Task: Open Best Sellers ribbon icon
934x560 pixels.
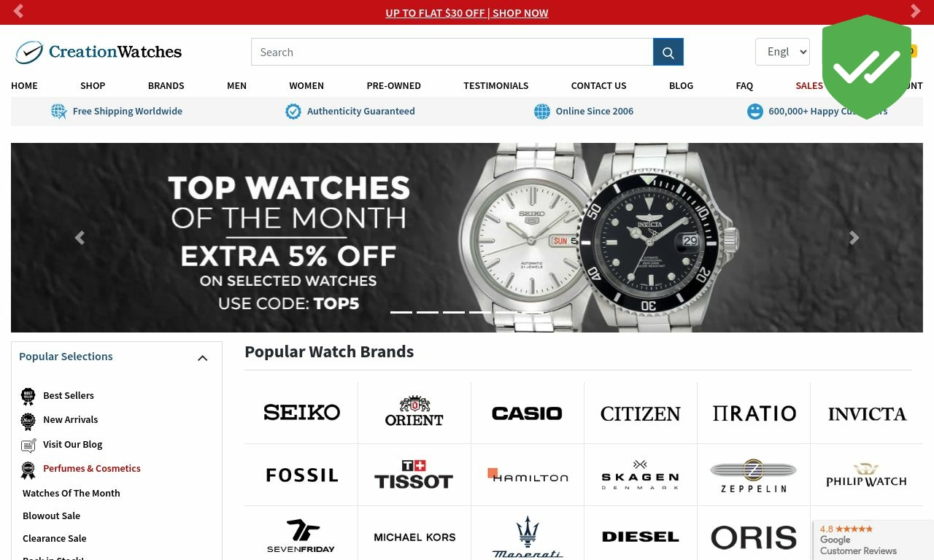Action: point(28,396)
